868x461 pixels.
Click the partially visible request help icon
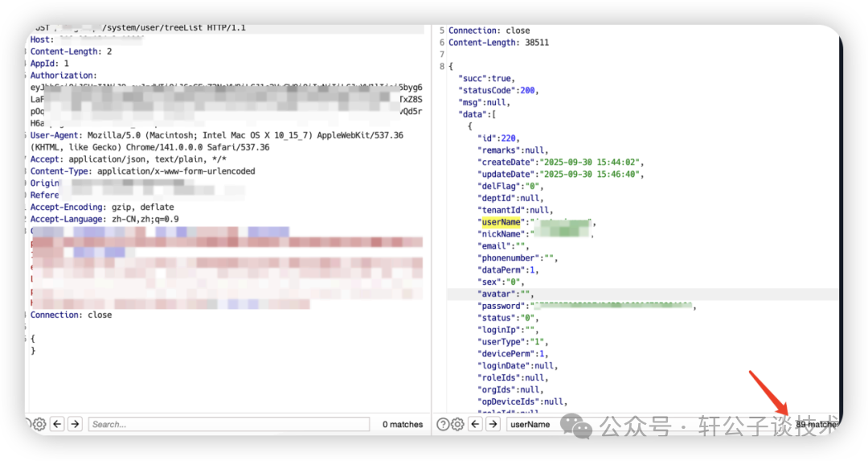[27, 425]
